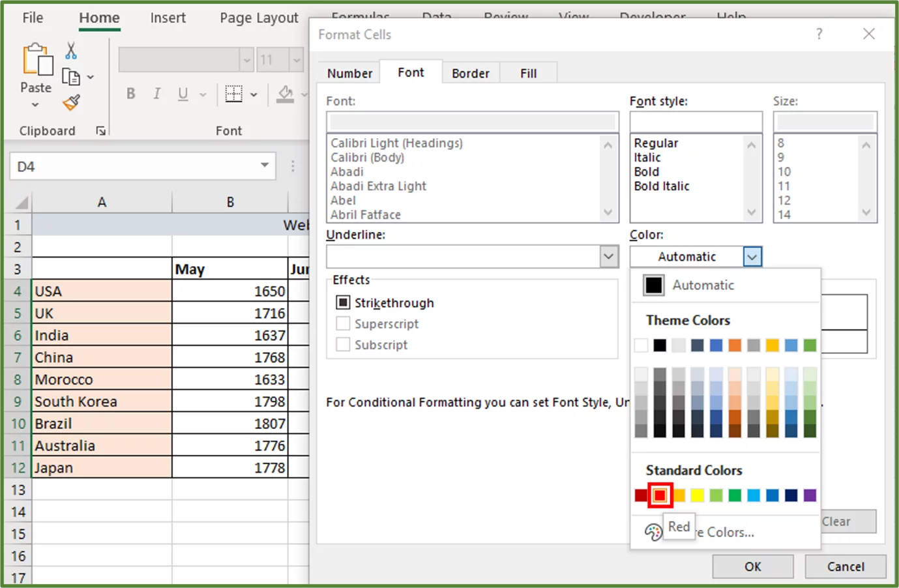Click More Colors in the color picker
Screen dimensions: 899x588
tap(724, 532)
